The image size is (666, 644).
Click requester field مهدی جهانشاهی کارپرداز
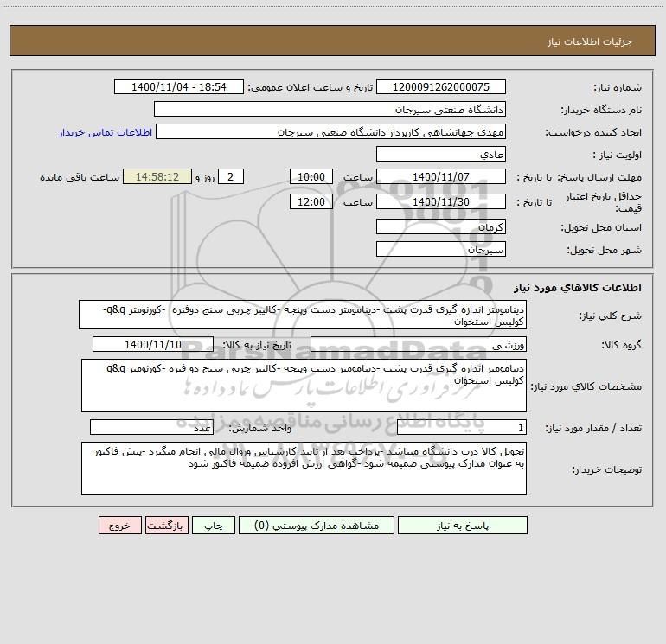331,131
